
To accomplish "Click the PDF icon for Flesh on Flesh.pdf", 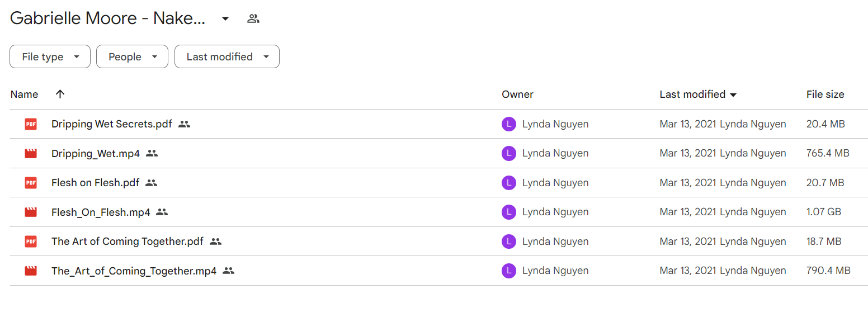I will pos(31,183).
